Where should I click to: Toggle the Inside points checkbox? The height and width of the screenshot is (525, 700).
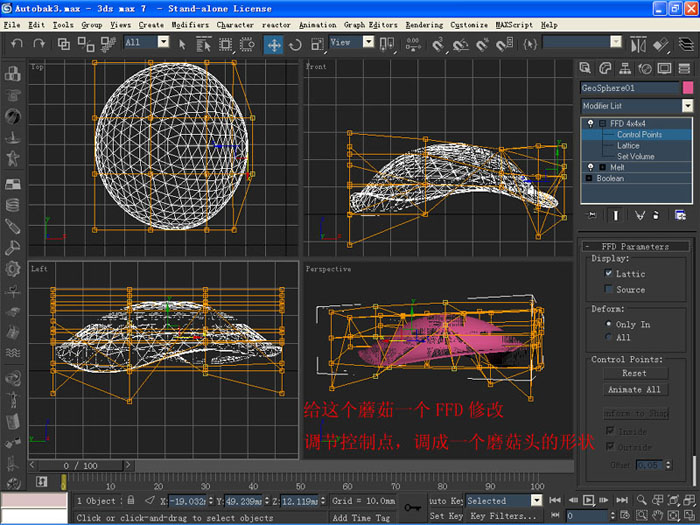610,431
